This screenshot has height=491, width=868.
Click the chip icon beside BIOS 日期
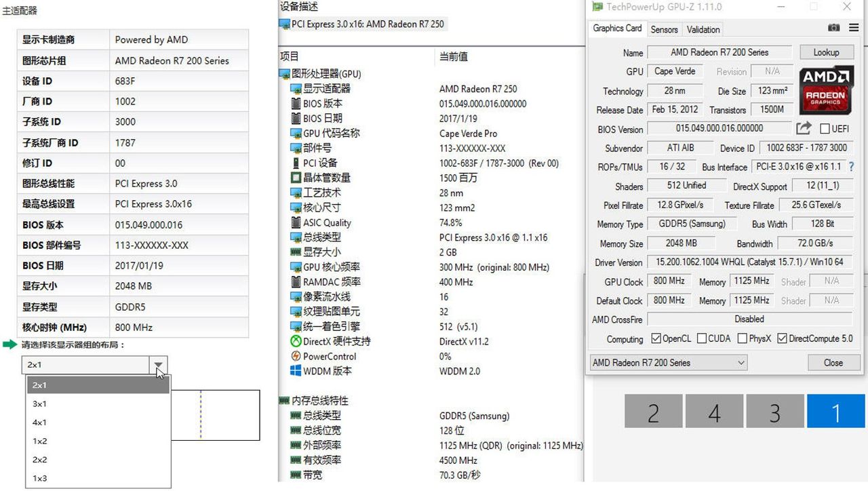coord(296,119)
